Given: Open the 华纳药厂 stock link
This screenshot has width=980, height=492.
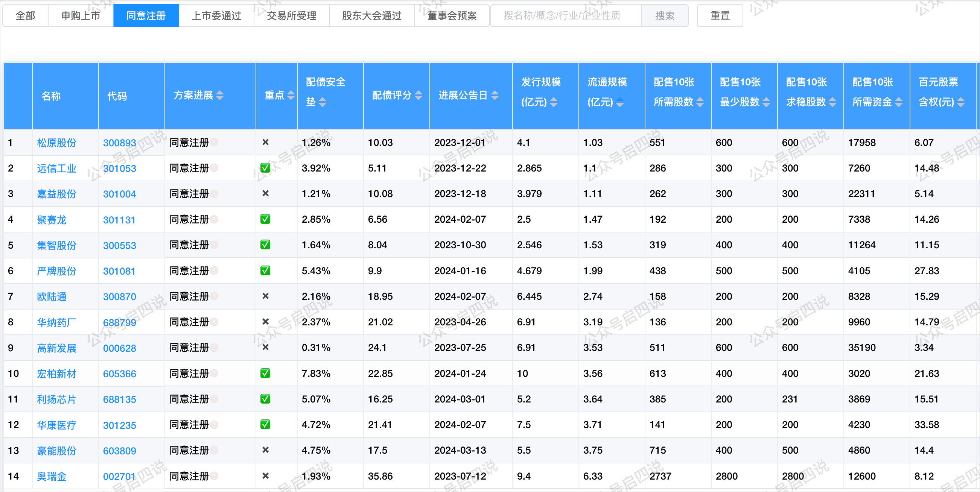Looking at the screenshot, I should [56, 322].
